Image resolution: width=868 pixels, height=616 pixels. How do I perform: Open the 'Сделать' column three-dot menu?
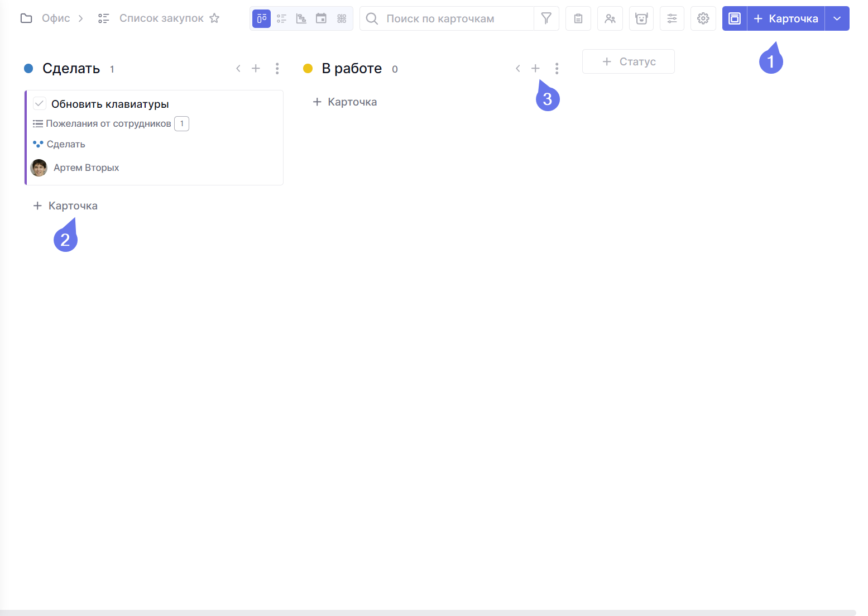coord(277,68)
